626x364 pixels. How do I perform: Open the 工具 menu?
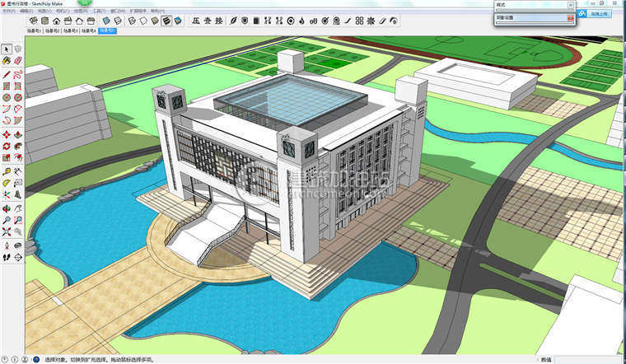[99, 11]
